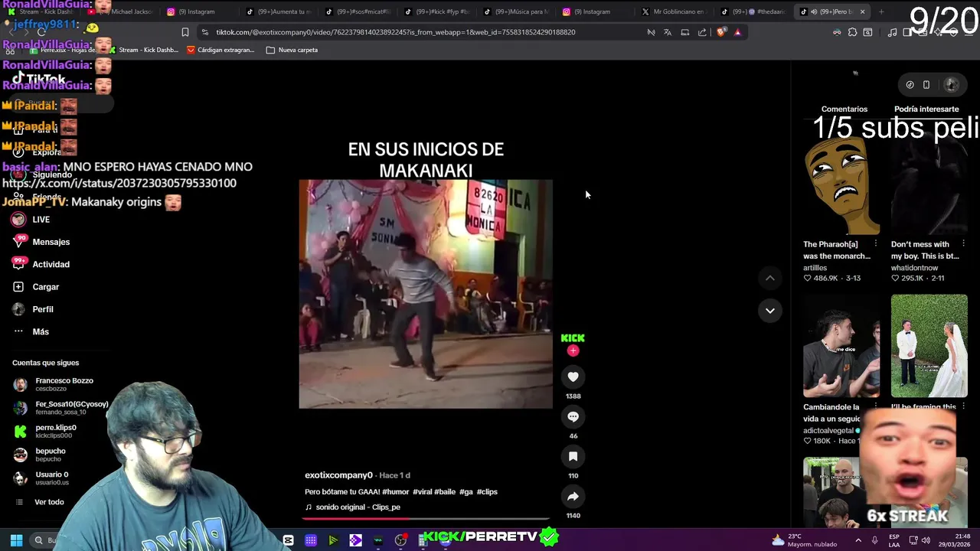Open sonido original - Clips_pe sound link
The image size is (980, 551).
[352, 507]
